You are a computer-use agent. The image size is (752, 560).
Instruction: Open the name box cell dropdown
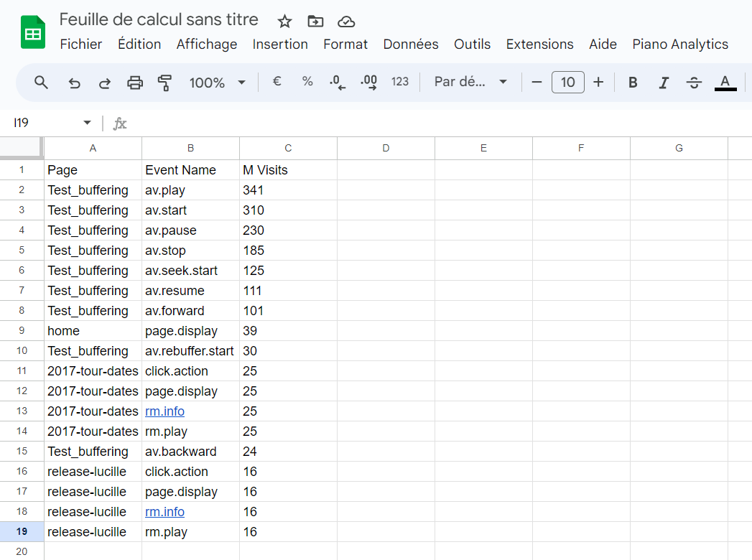(88, 123)
